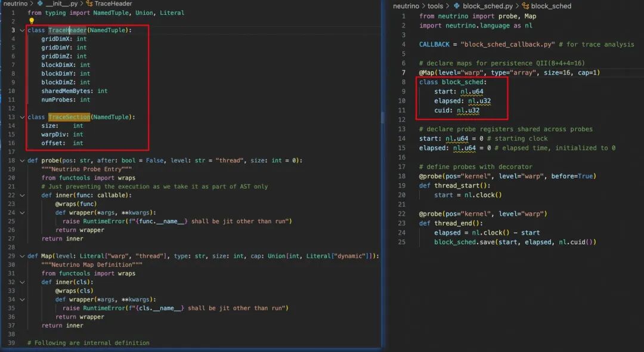The width and height of the screenshot is (644, 352).
Task: Click the '@wraps(cls)' decorator
Action: pos(75,291)
